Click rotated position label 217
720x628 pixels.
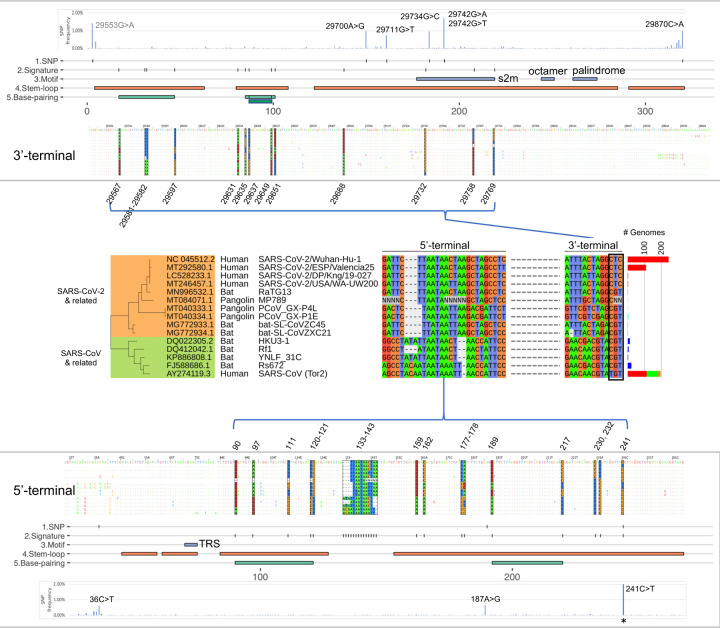[x=565, y=443]
